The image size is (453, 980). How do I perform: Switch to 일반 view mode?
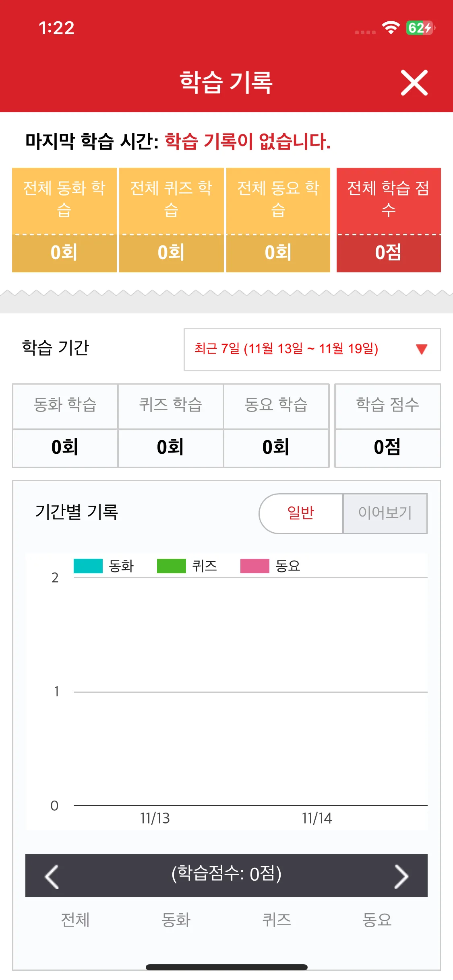point(301,513)
